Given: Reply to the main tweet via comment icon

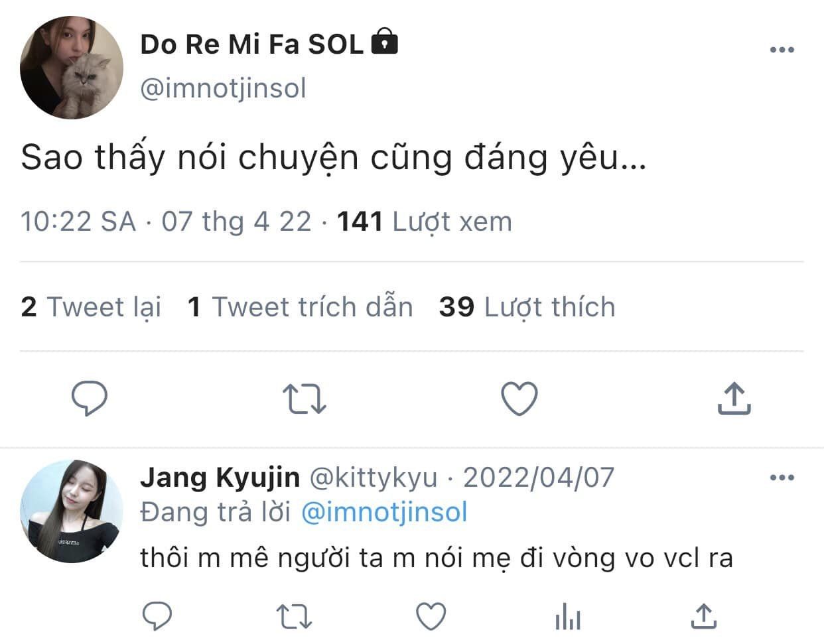Looking at the screenshot, I should 89,398.
